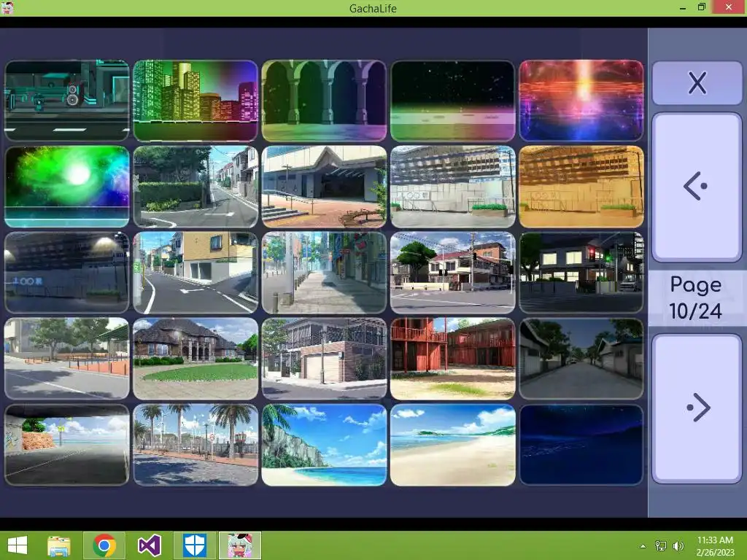
Task: Click the GachaLife title bar app icon
Action: 7,7
